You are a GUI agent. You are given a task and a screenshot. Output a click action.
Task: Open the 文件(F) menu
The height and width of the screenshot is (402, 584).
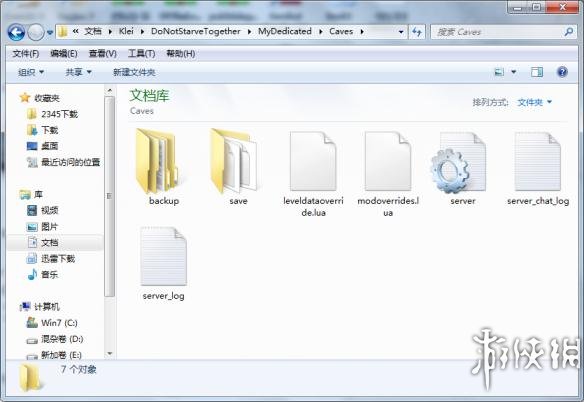pos(26,54)
